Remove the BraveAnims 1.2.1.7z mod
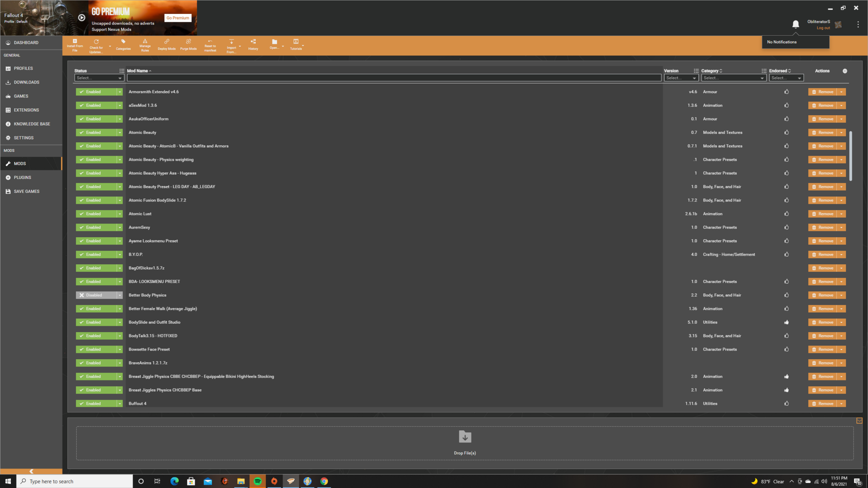 pyautogui.click(x=822, y=363)
